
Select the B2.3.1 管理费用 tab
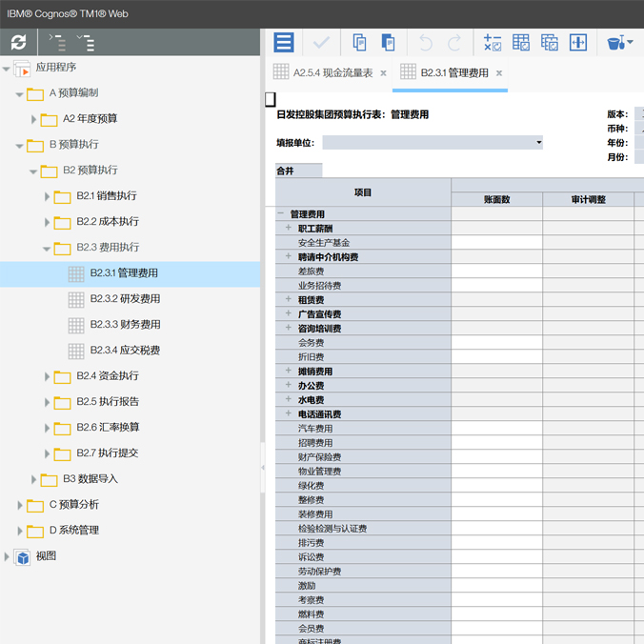454,72
